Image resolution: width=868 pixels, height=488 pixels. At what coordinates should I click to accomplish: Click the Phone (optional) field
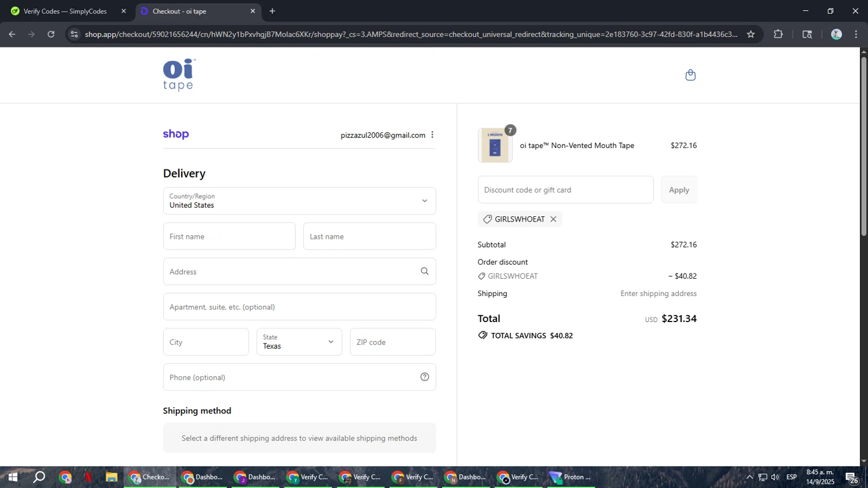point(299,377)
